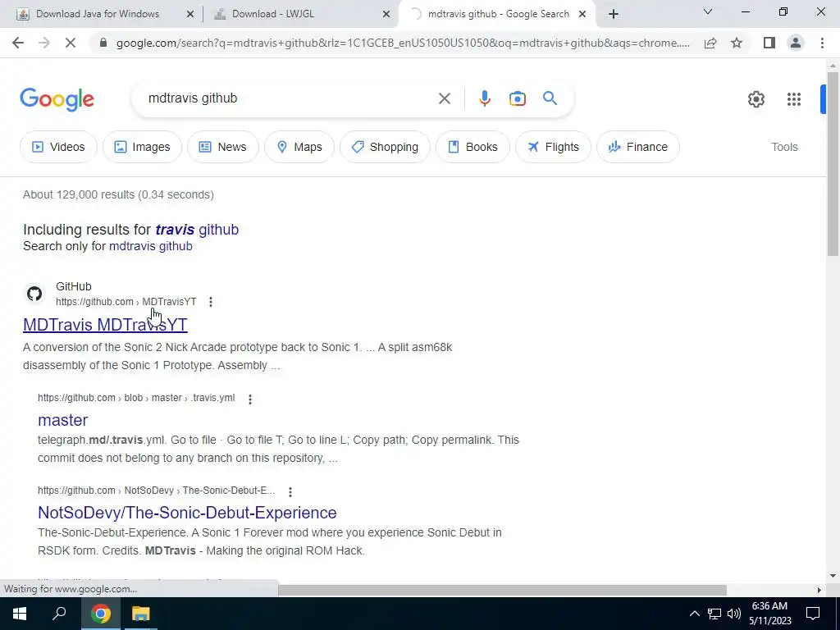Click Chrome in the taskbar

point(100,614)
